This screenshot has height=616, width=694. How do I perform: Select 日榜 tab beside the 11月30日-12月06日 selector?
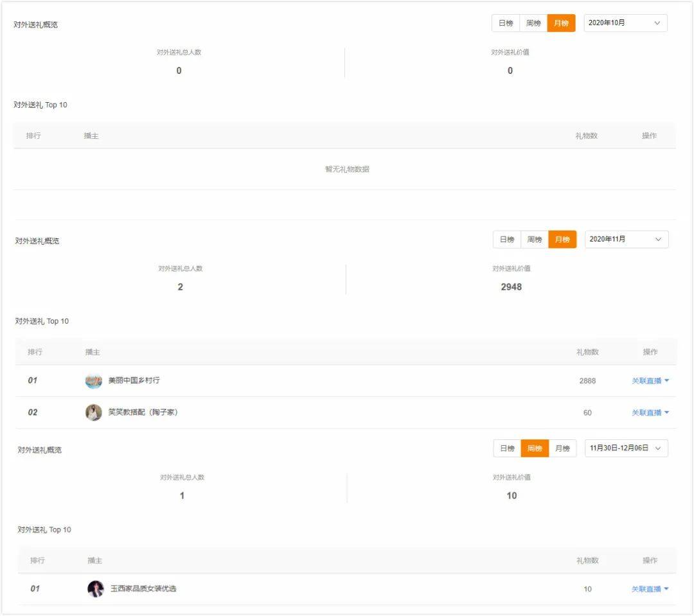(x=507, y=448)
